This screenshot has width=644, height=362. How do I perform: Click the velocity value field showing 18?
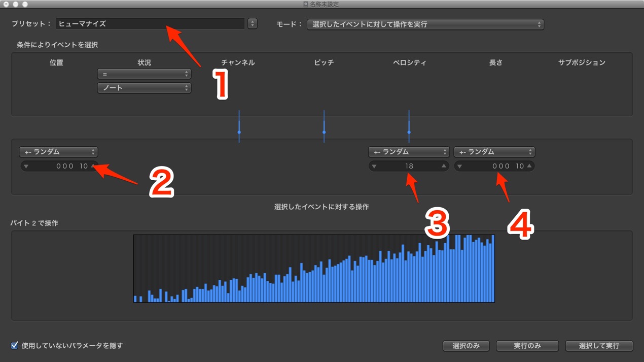(x=409, y=166)
